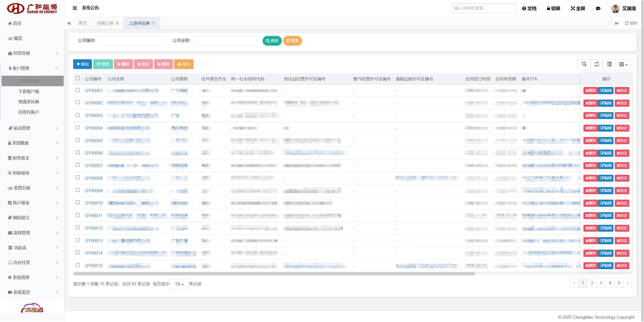Check the checkbox for row GY00001
The height and width of the screenshot is (322, 644).
[x=78, y=90]
